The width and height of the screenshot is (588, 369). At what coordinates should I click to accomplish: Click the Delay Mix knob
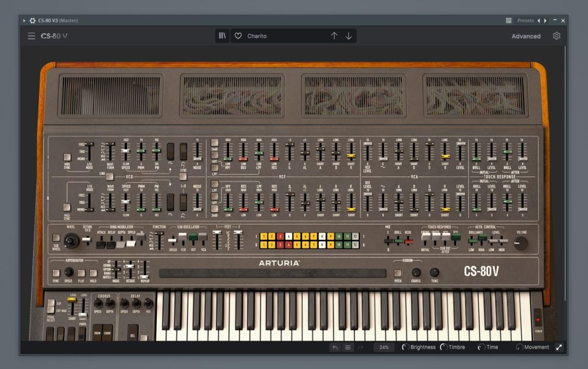tap(148, 303)
